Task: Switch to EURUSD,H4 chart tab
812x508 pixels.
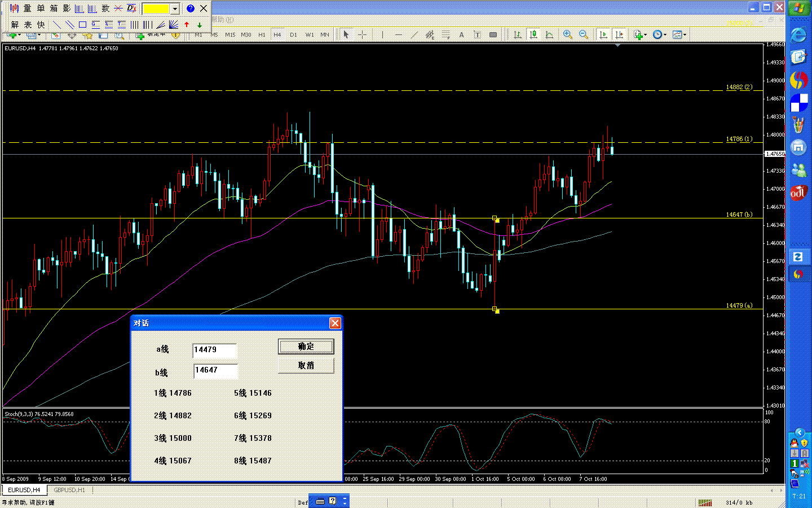Action: [x=24, y=490]
